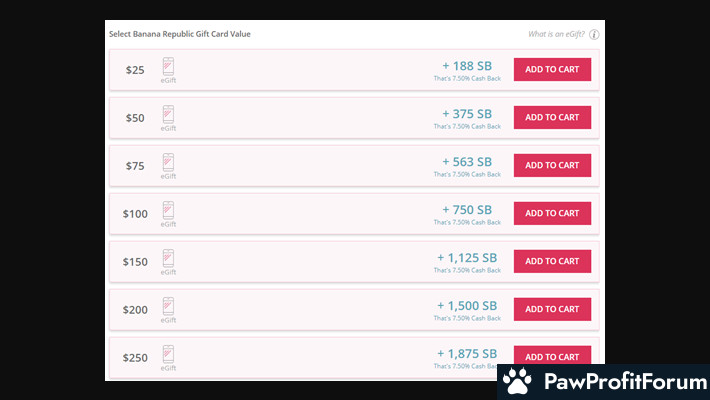The image size is (710, 400).
Task: Open the "What is an eGift?" link
Action: click(556, 34)
